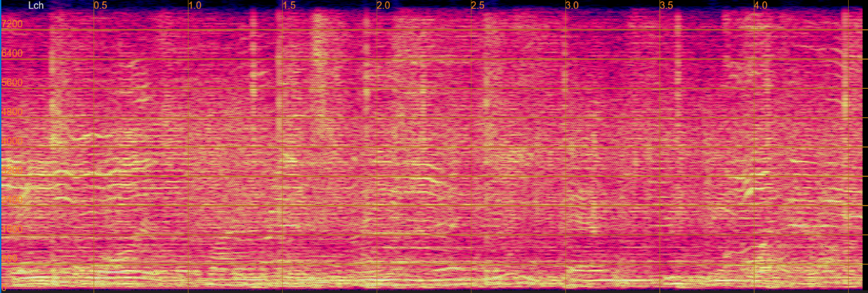868x293 pixels.
Task: Click the vertical transient at the far right edge
Action: (845, 66)
